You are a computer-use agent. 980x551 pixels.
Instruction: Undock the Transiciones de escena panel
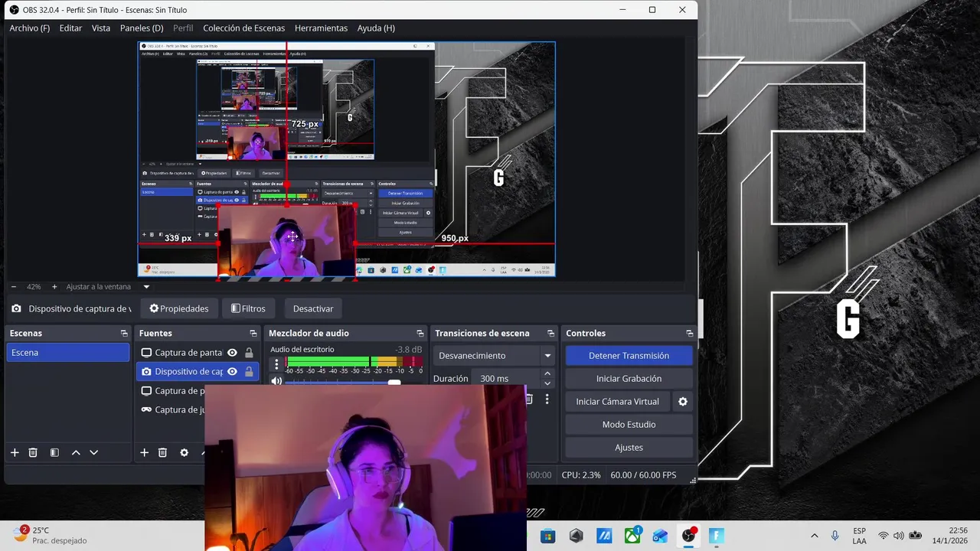click(550, 334)
